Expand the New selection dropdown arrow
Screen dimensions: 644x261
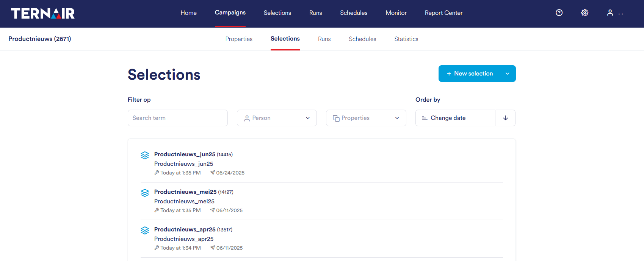(x=508, y=74)
